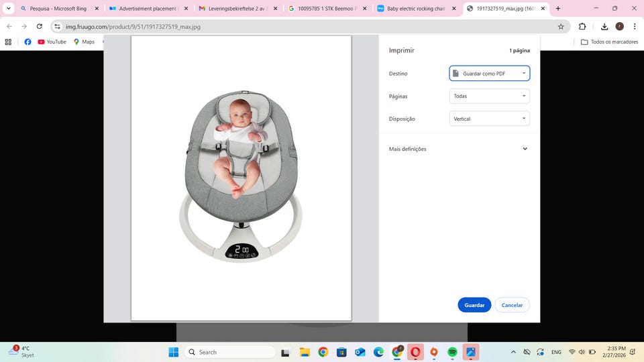The height and width of the screenshot is (362, 644).
Task: Open Todos os marcadores folder
Action: tap(610, 42)
